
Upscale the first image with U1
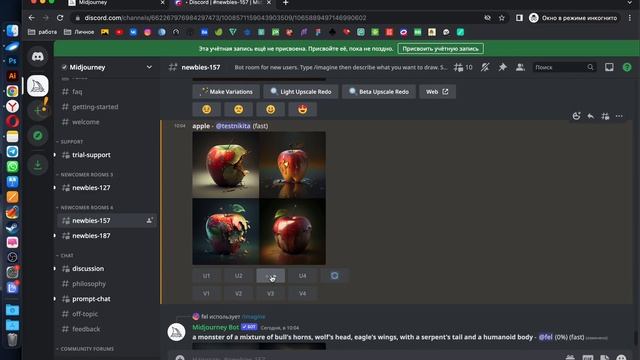207,276
